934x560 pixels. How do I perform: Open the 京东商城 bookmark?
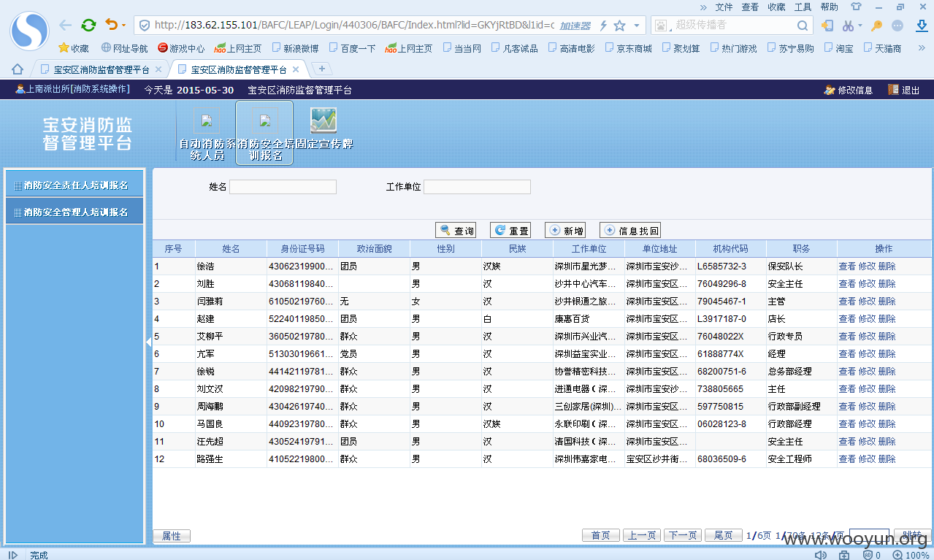(627, 48)
